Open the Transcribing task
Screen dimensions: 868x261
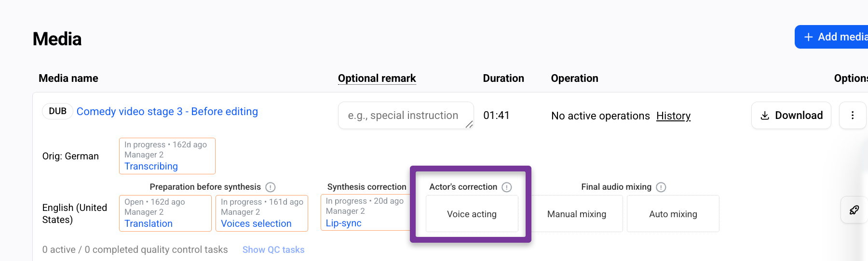[x=151, y=166]
